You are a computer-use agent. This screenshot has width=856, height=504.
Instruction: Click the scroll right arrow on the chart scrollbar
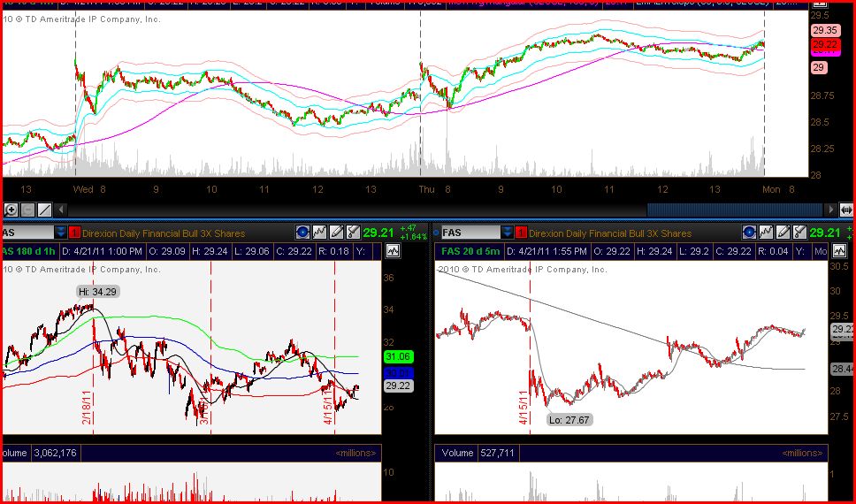tap(830, 210)
